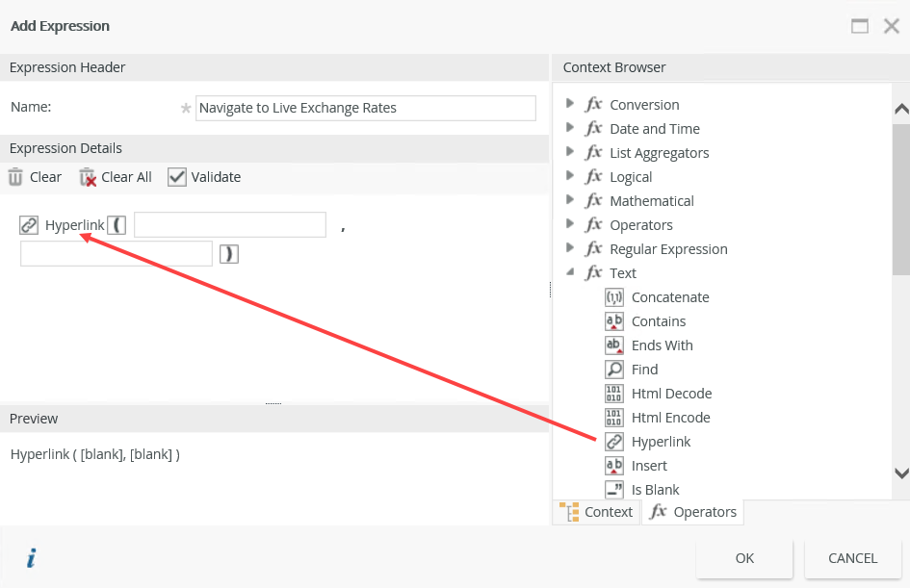
Task: Maximize the Add Expression dialog
Action: (860, 26)
